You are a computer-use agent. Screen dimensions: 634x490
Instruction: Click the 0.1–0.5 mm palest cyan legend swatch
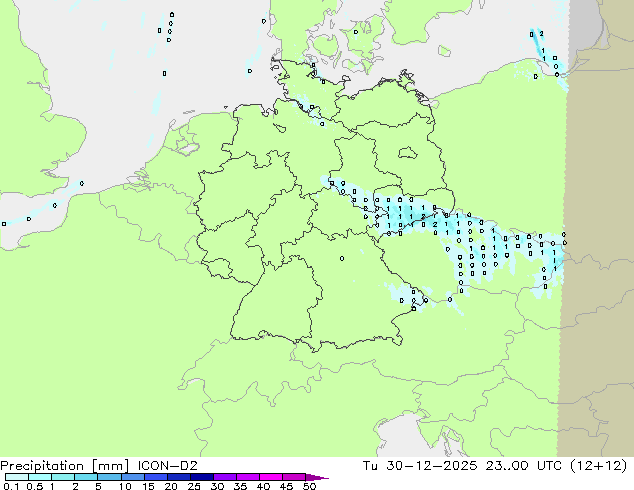pyautogui.click(x=17, y=477)
